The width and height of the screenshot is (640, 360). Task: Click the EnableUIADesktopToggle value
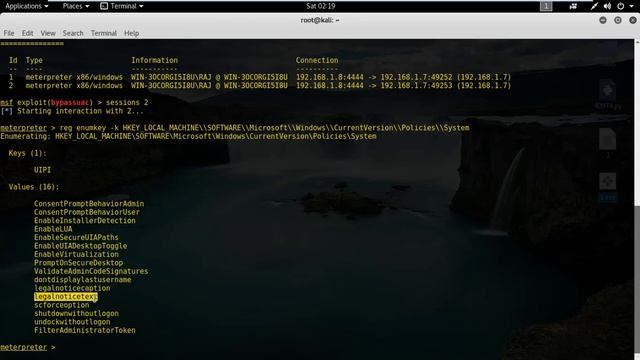[80, 246]
